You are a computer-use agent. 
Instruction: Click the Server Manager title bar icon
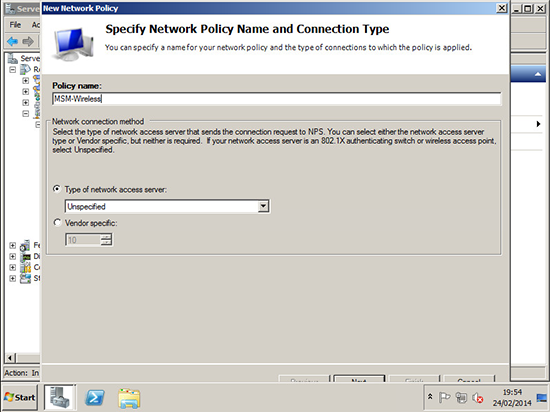10,8
